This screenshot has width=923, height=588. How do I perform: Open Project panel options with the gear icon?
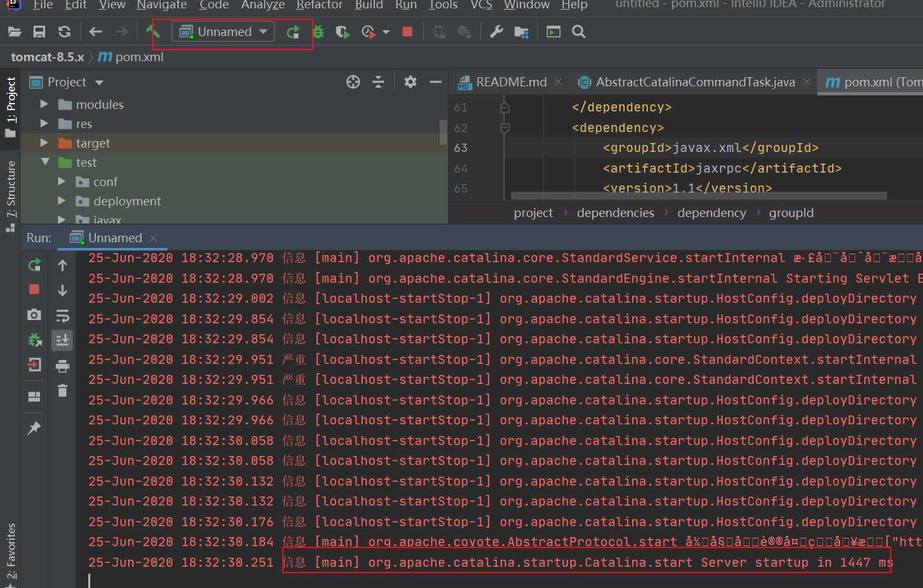pos(411,82)
